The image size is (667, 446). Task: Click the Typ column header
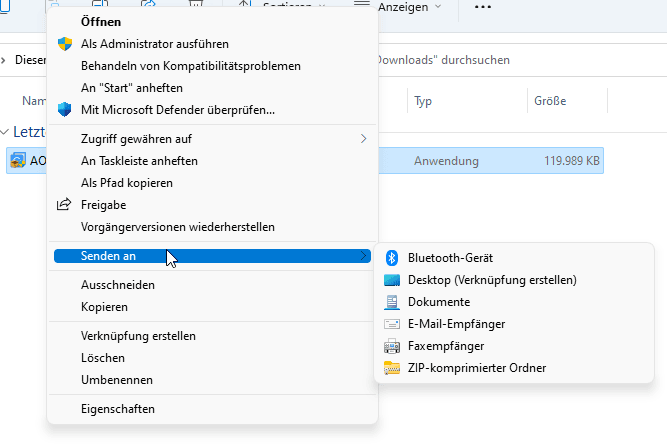(423, 101)
